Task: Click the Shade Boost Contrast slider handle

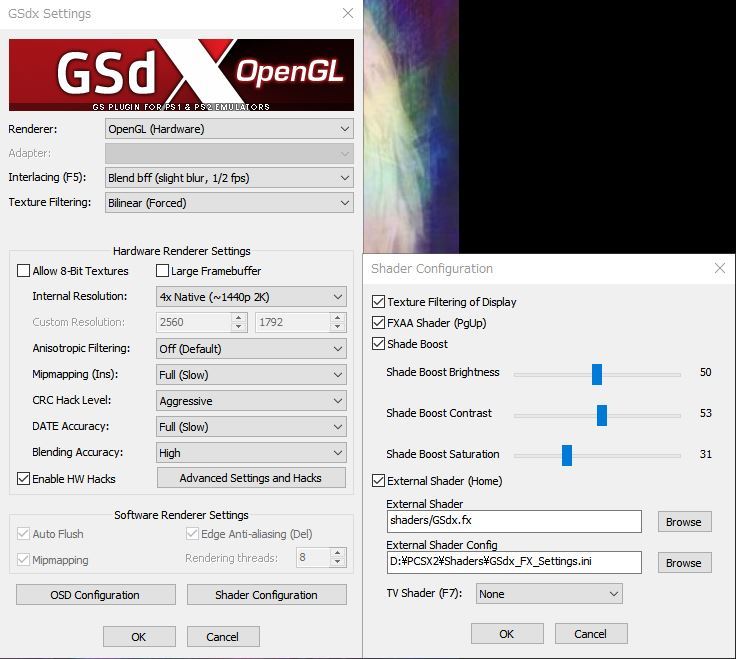Action: point(602,415)
